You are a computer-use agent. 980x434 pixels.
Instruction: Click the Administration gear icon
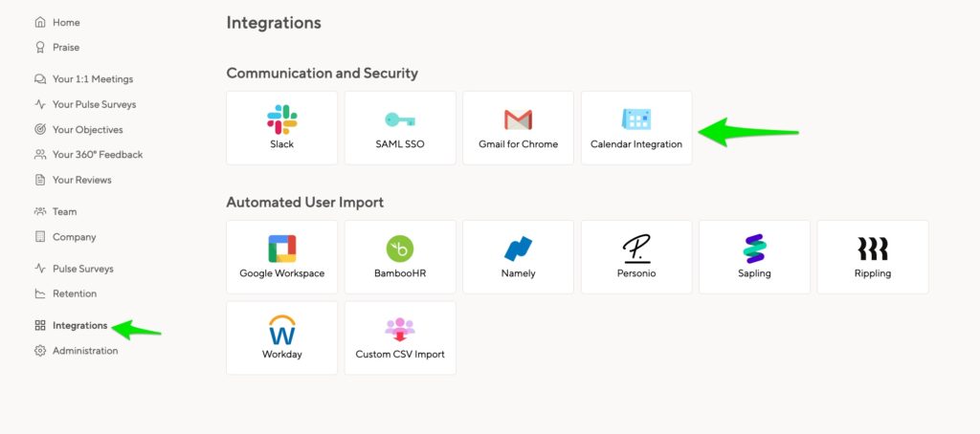[40, 351]
